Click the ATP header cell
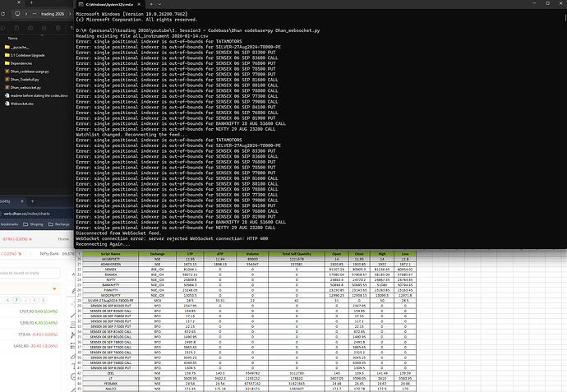Viewport: 567px width, 392px height. [x=220, y=254]
